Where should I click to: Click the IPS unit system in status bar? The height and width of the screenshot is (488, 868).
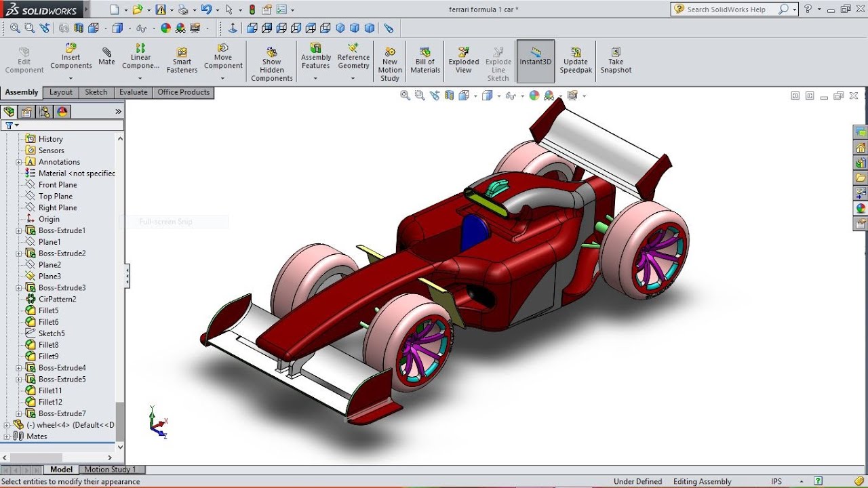click(776, 481)
